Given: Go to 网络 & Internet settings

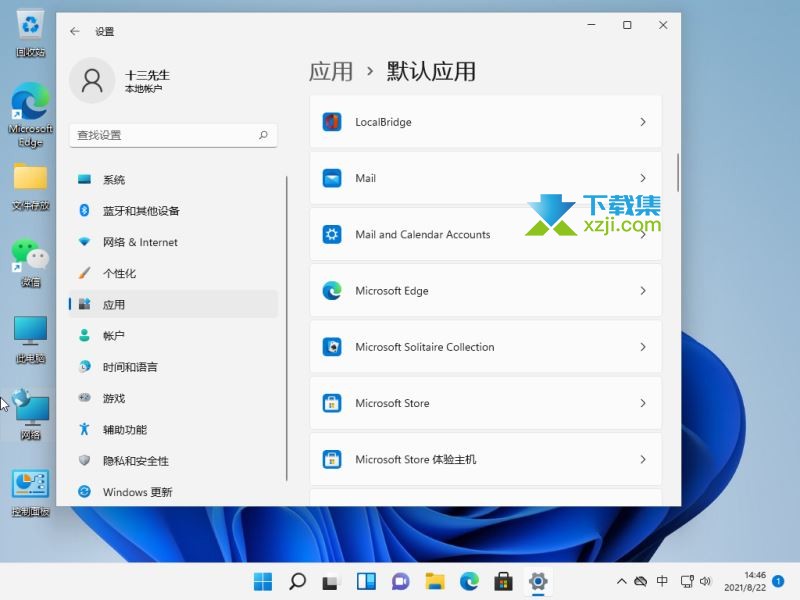Looking at the screenshot, I should tap(173, 242).
